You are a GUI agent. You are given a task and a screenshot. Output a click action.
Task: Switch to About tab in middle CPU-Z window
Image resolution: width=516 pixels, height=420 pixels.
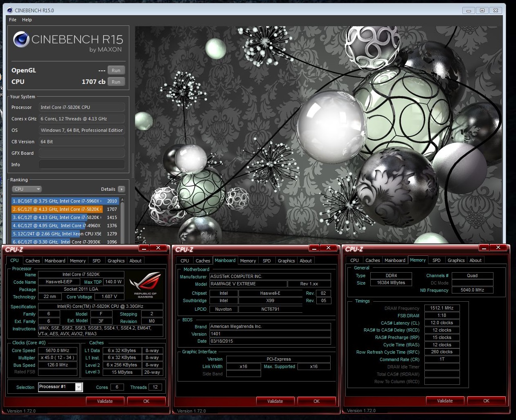(x=306, y=261)
